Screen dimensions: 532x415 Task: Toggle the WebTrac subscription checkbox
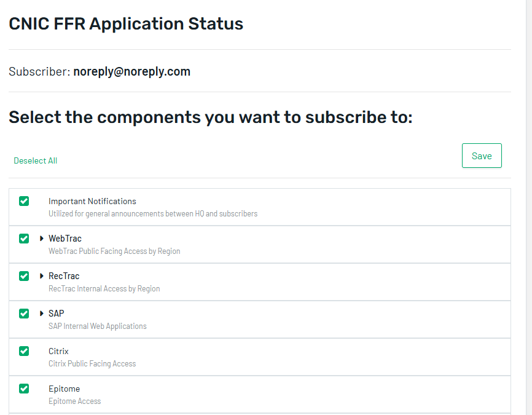coord(24,239)
